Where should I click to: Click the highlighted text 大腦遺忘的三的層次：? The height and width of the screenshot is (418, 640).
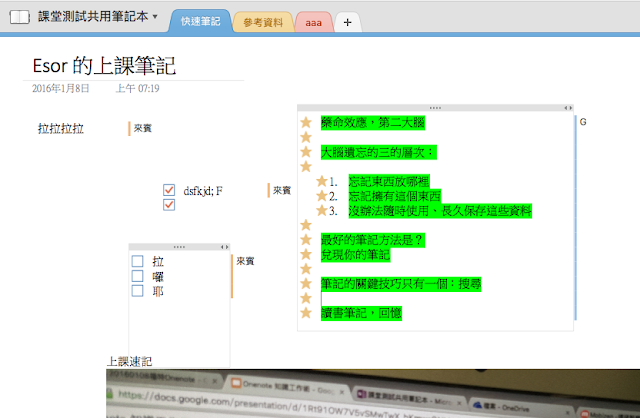tap(378, 152)
